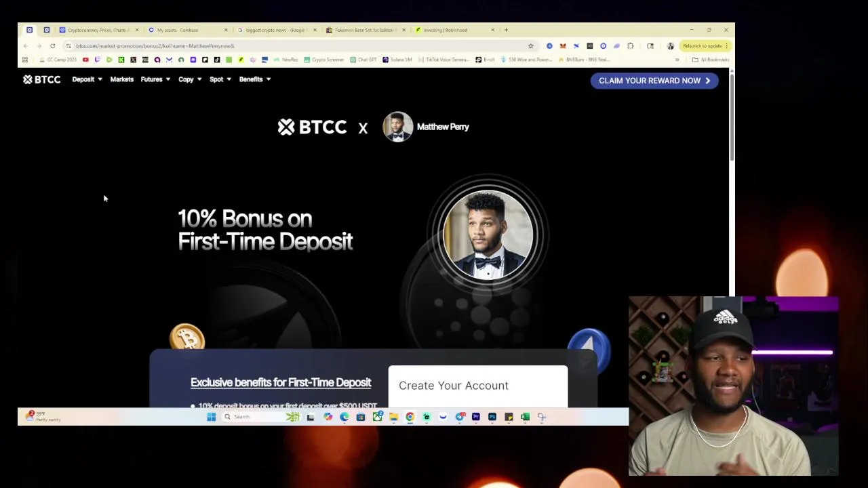Bookmark this page with the star icon
Image resolution: width=868 pixels, height=488 pixels.
click(x=531, y=46)
